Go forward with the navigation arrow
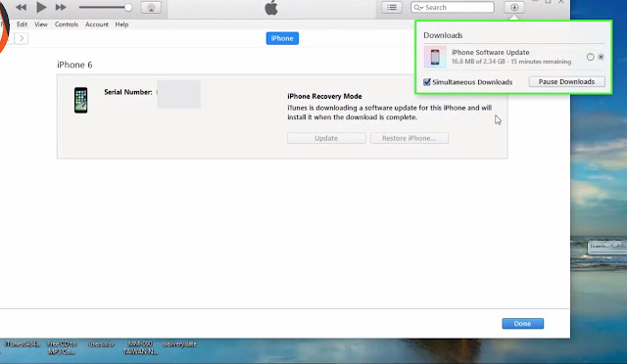The width and height of the screenshot is (627, 364). point(22,38)
